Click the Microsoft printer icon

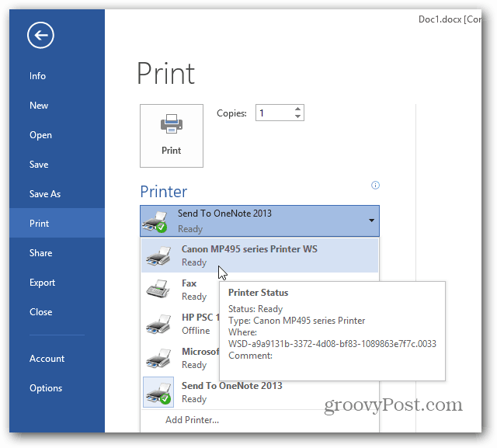tap(158, 358)
